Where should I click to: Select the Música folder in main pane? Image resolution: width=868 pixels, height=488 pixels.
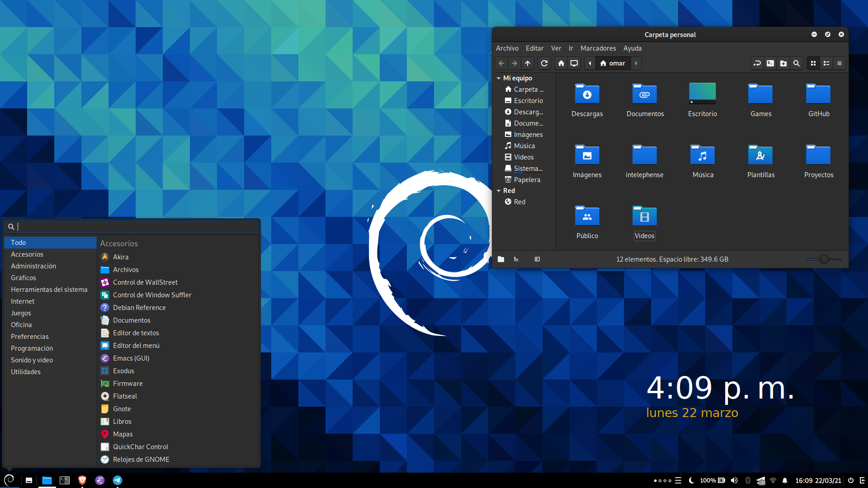coord(703,155)
